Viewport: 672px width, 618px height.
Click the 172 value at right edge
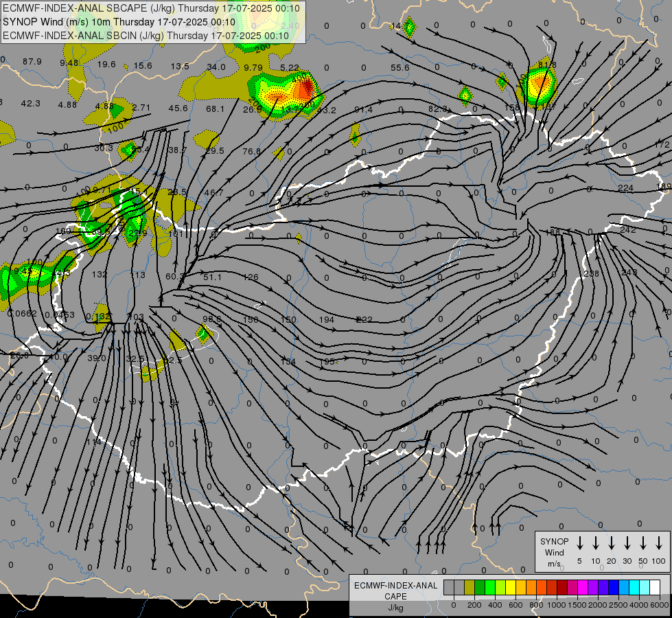[x=662, y=144]
